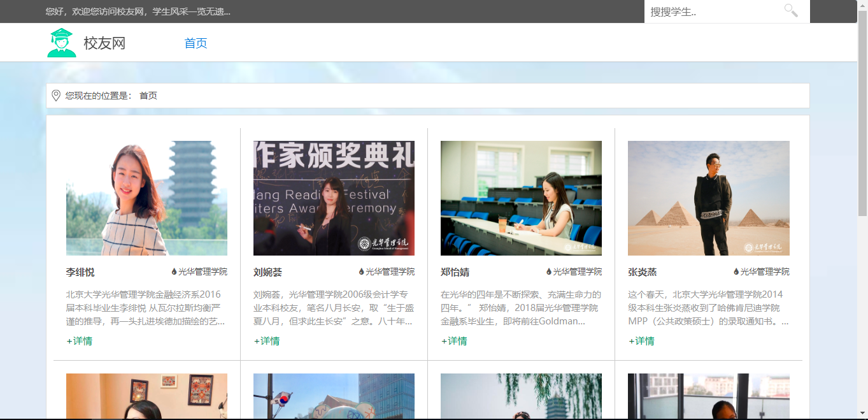
Task: Open +详情 for 张炎燕
Action: pos(641,341)
